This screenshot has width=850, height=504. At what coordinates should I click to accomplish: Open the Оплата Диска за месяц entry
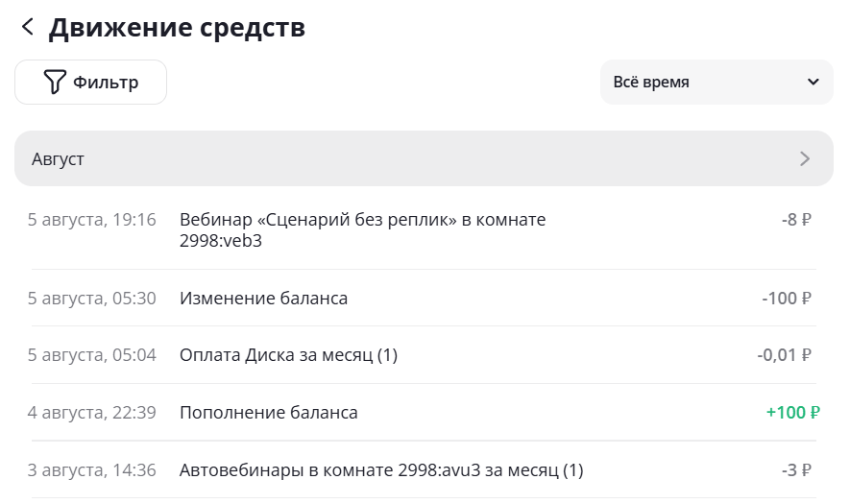(288, 355)
